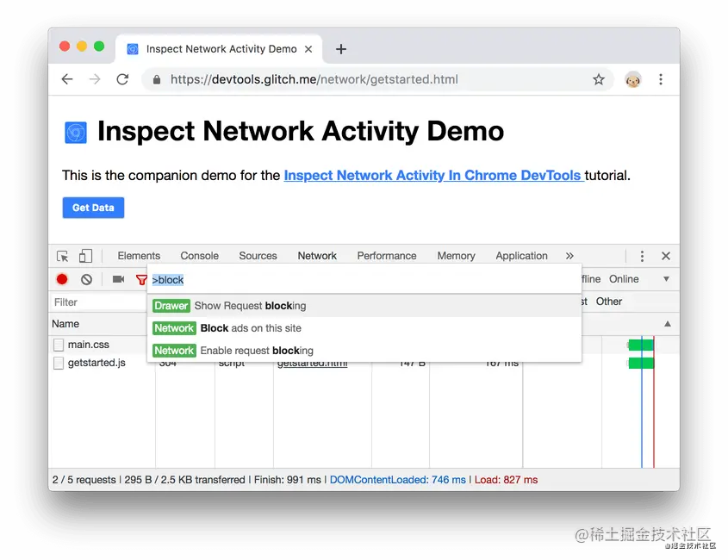
Task: Bookmark this page with the star icon
Action: tap(599, 79)
